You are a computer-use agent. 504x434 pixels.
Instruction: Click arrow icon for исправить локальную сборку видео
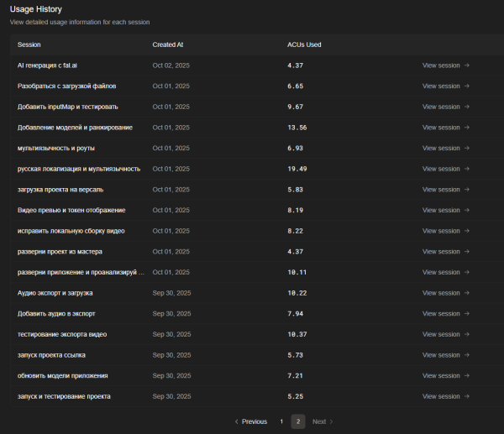click(467, 231)
